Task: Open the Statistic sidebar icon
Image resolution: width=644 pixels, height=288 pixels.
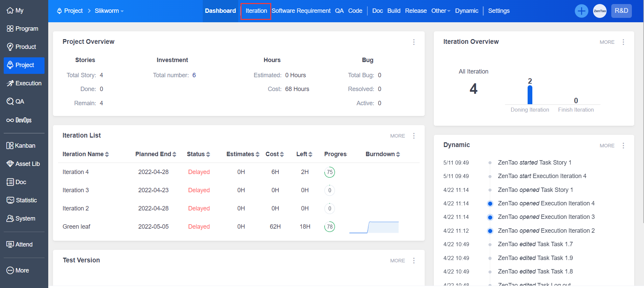Action: pyautogui.click(x=10, y=200)
